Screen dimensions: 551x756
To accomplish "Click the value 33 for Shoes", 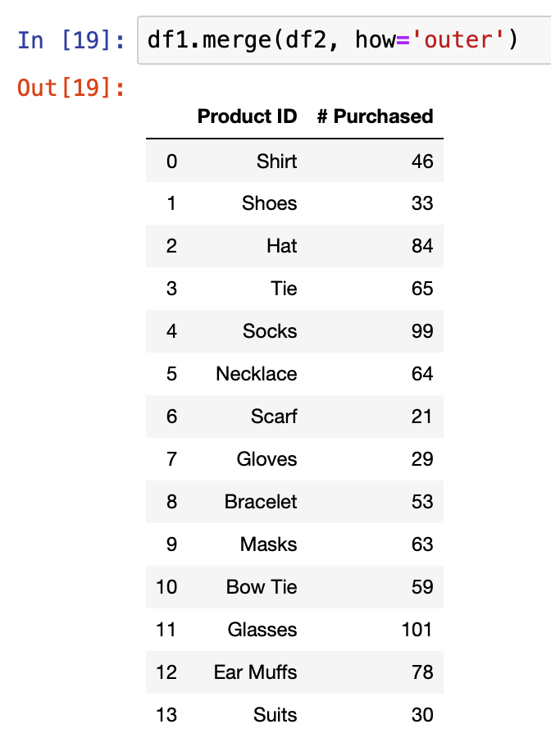I will tap(421, 203).
